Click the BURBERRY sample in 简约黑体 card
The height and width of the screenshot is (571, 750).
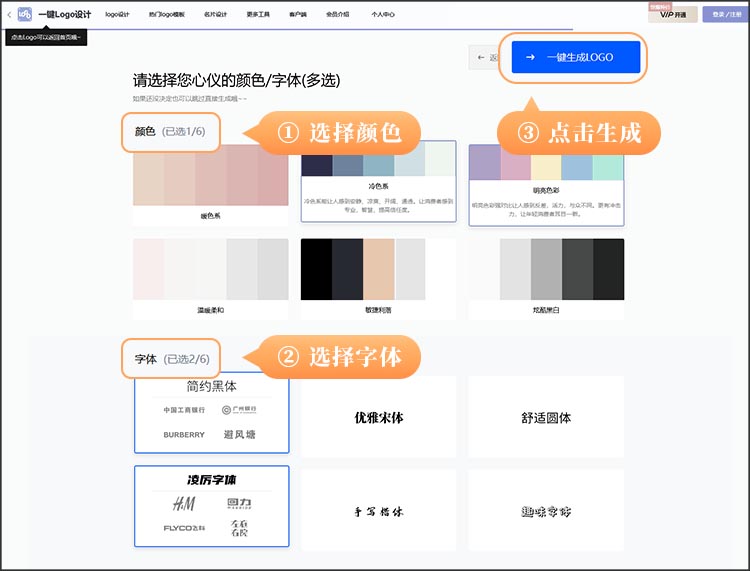pos(184,435)
